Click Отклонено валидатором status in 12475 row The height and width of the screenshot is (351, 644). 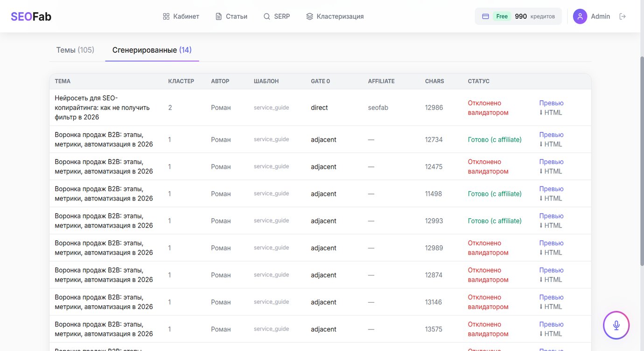click(488, 166)
